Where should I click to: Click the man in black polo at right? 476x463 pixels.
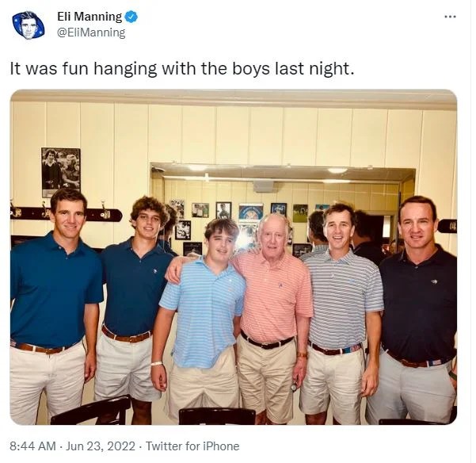[414, 310]
